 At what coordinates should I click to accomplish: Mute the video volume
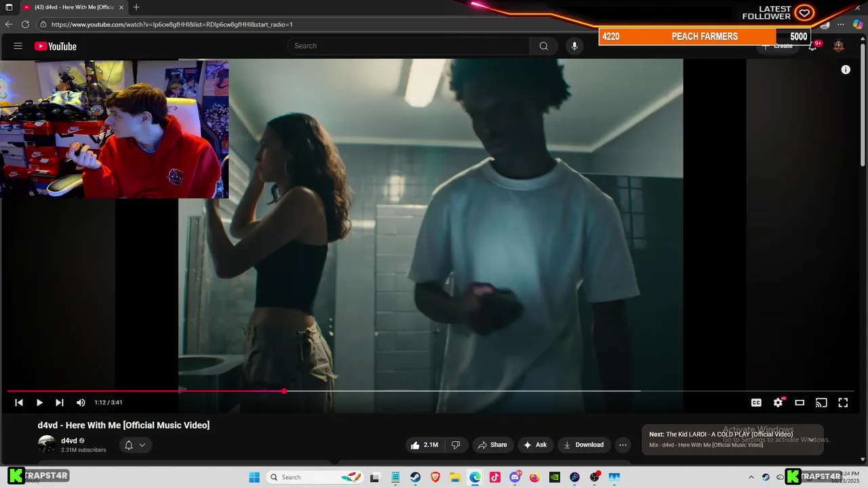coord(81,403)
